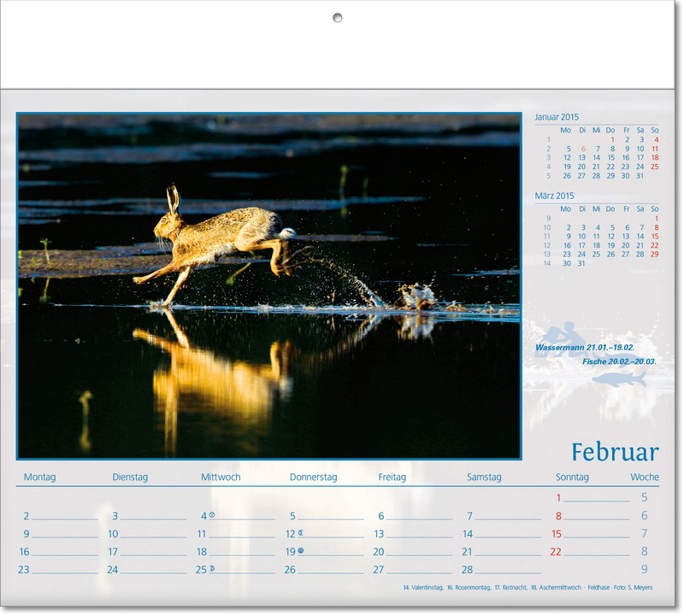Image resolution: width=684 pixels, height=616 pixels.
Task: Click the hanging hole at the calendar top
Action: click(337, 18)
